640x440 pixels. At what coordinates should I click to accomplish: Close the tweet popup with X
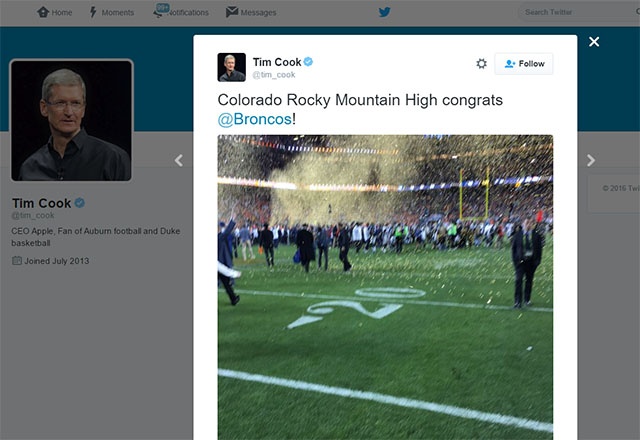(x=594, y=42)
